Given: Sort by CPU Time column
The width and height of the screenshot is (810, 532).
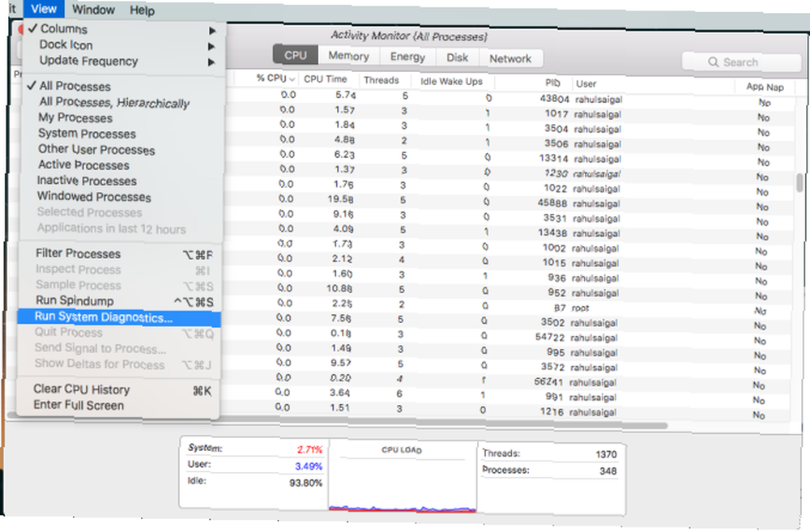Looking at the screenshot, I should coord(326,79).
